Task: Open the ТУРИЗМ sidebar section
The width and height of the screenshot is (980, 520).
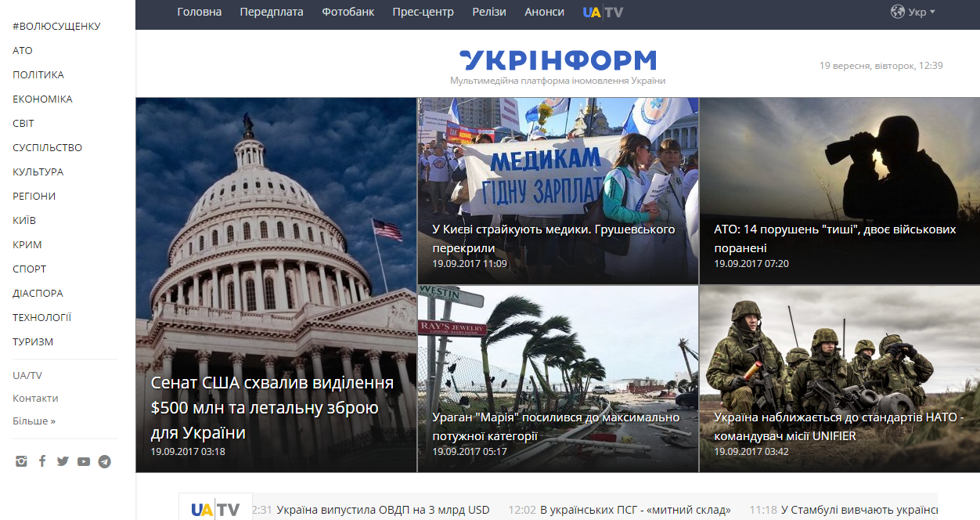Action: pyautogui.click(x=33, y=341)
